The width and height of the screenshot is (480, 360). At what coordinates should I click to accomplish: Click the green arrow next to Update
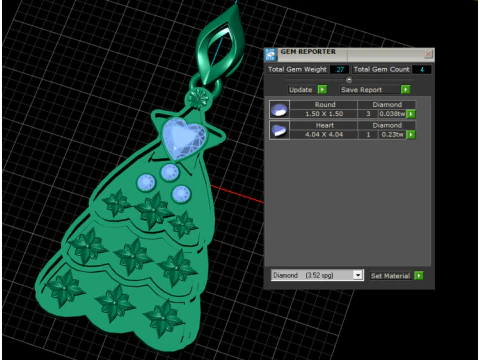click(x=322, y=90)
